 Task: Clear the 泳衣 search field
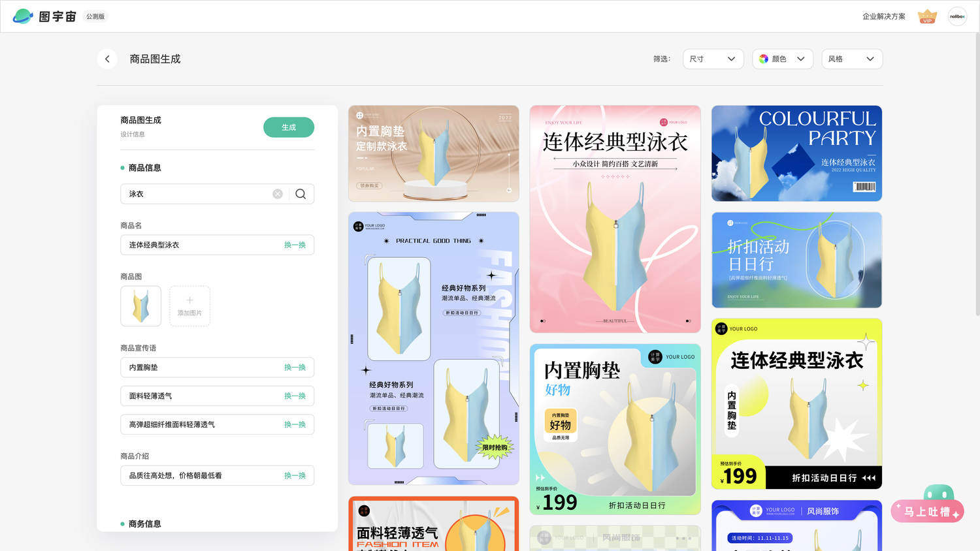(278, 194)
